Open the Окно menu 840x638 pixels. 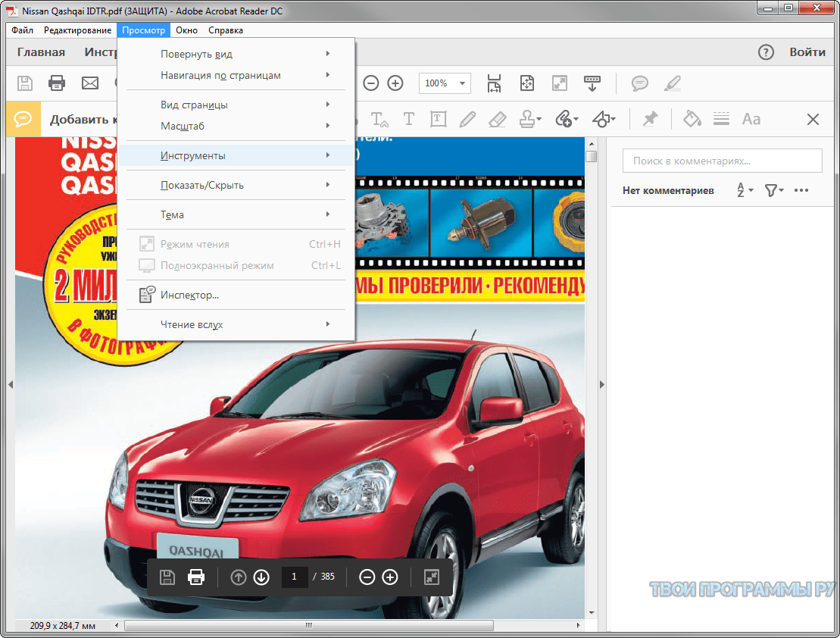point(186,30)
